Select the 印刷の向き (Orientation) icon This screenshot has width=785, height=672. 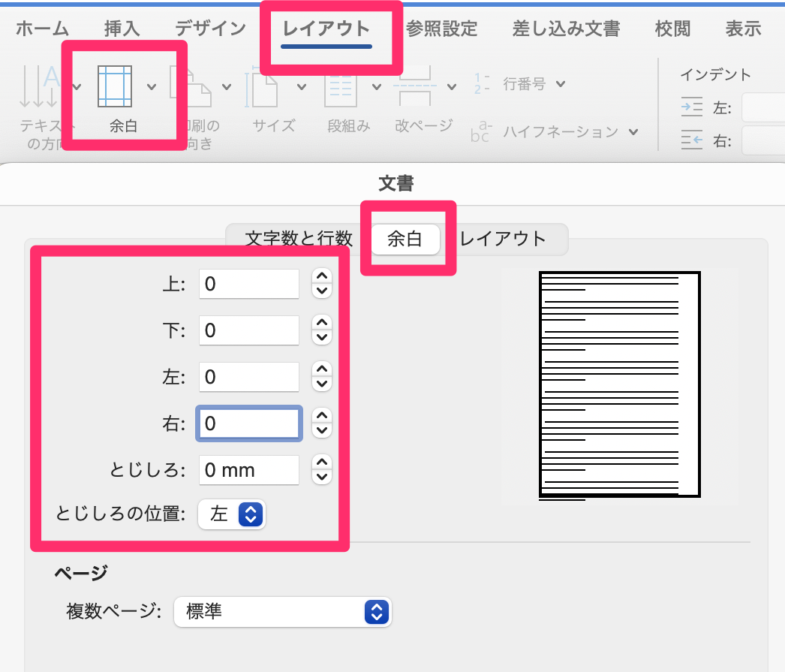191,86
